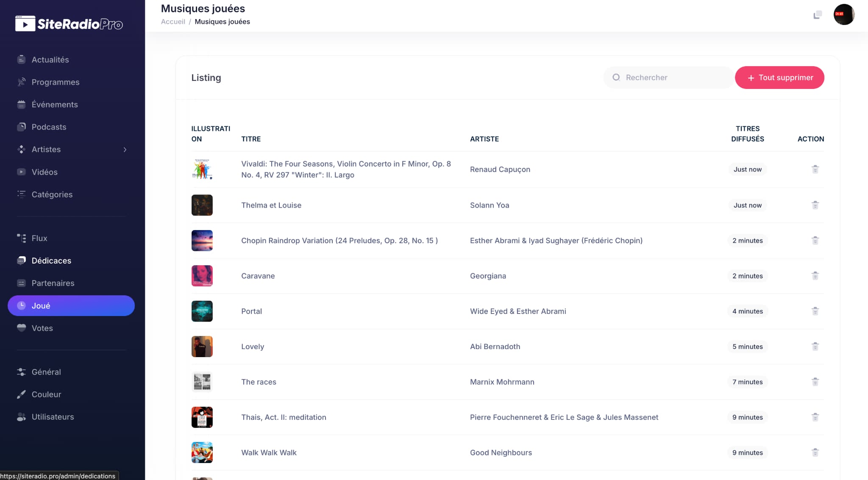Click trash icon for Caravane row
The width and height of the screenshot is (868, 480).
[815, 276]
